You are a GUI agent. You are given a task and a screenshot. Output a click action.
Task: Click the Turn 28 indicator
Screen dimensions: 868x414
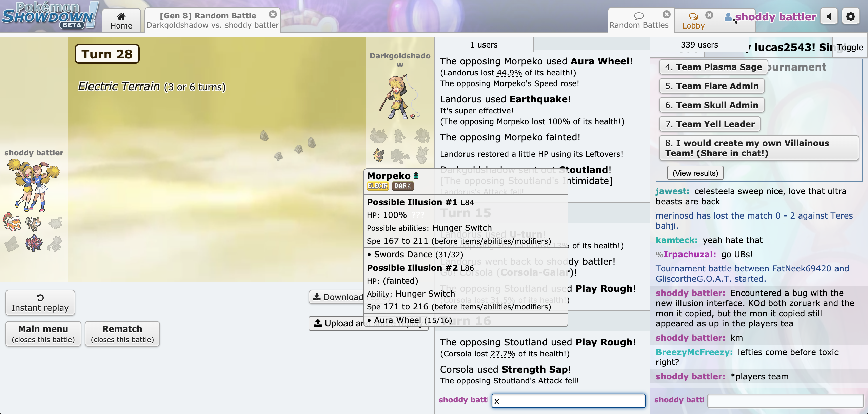pyautogui.click(x=107, y=54)
